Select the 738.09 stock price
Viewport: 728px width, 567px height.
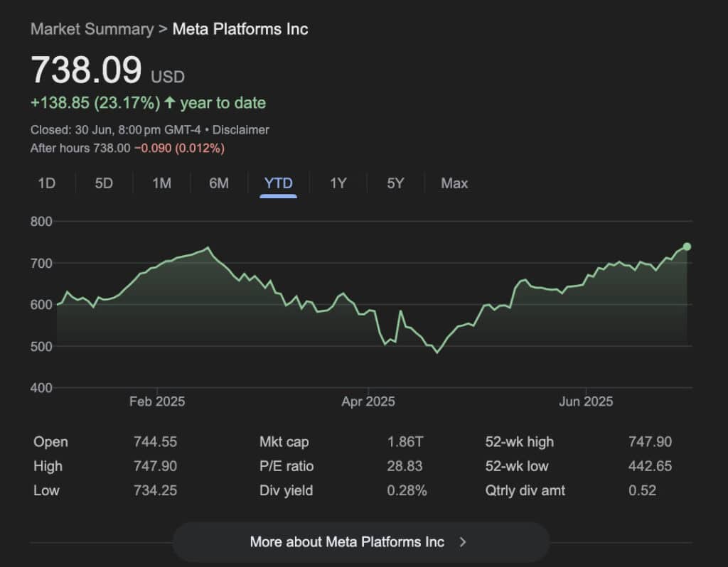point(86,70)
